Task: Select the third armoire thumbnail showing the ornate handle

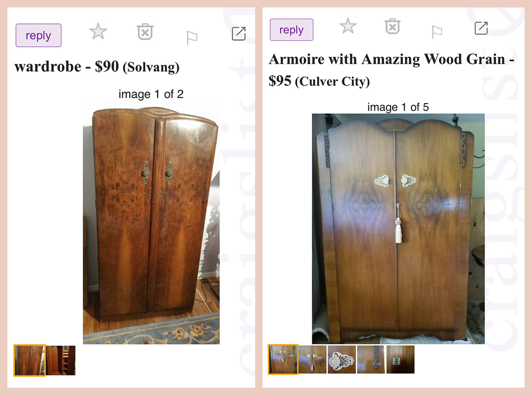Action: [342, 359]
